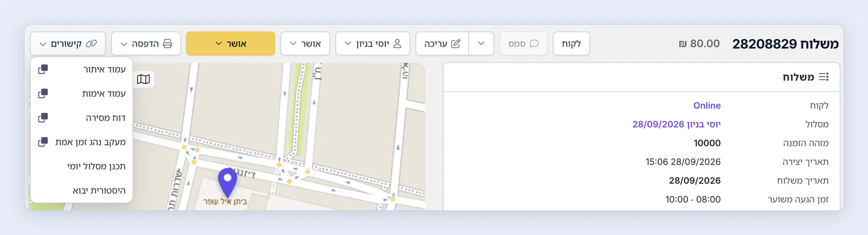Choose עמוד אימות from links menu
Screen dimensions: 868x235
coord(82,93)
